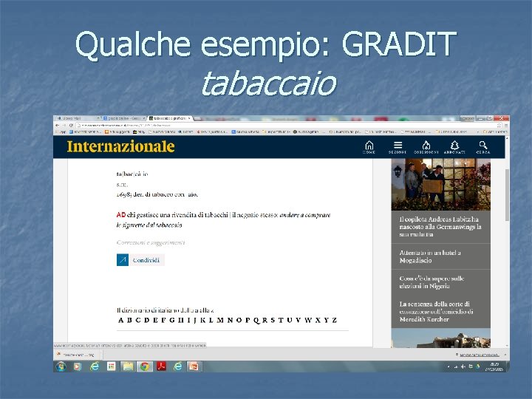Open the first Internet Explorer taskbar icon

click(x=95, y=366)
